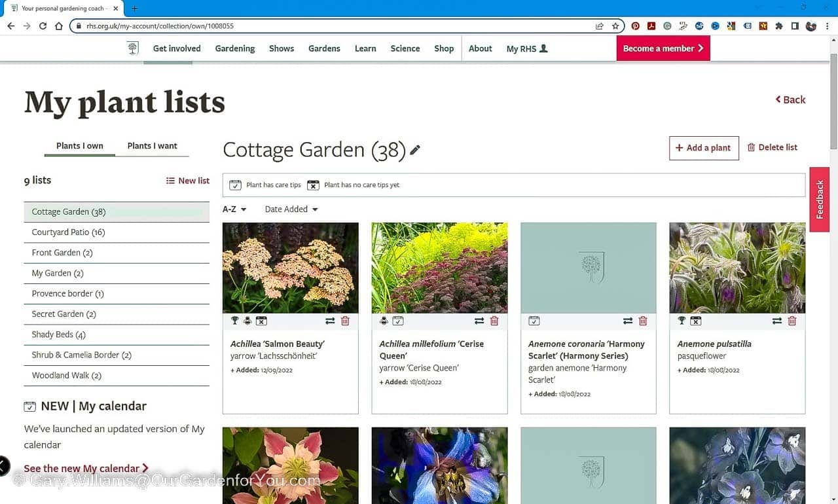Image resolution: width=838 pixels, height=504 pixels.
Task: Select the Front Garden (2) list
Action: (117, 253)
